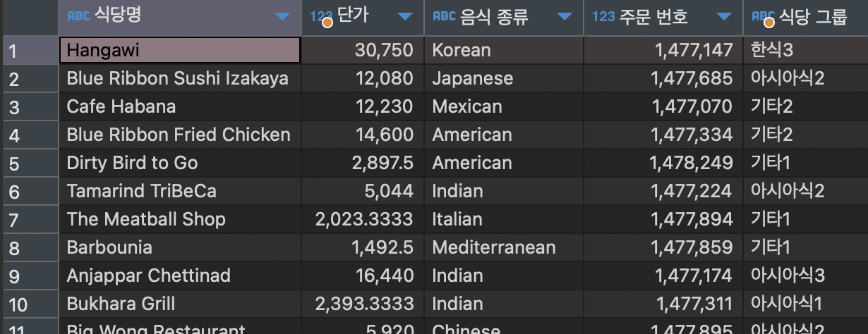The width and height of the screenshot is (868, 334).
Task: Click the Tamarind TriBeCa cell
Action: [180, 191]
